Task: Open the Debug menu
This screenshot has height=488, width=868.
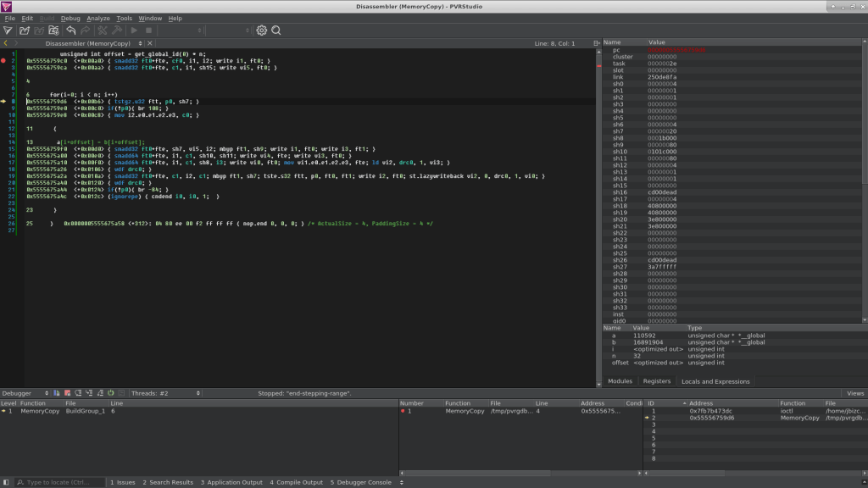Action: coord(70,19)
